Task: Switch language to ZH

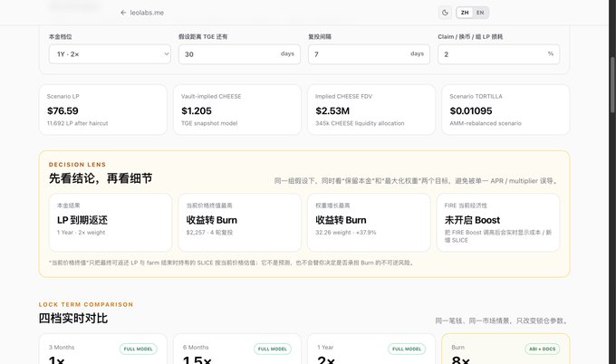Action: pos(465,13)
